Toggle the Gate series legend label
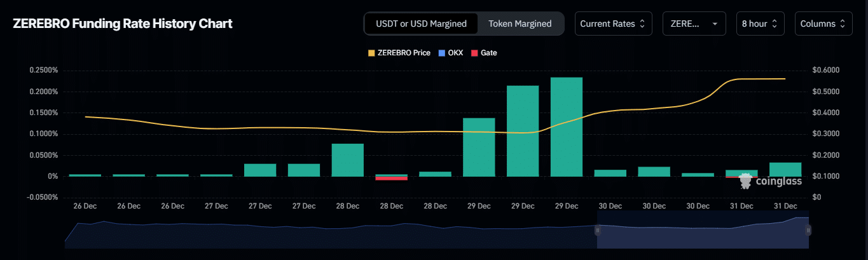 click(488, 53)
